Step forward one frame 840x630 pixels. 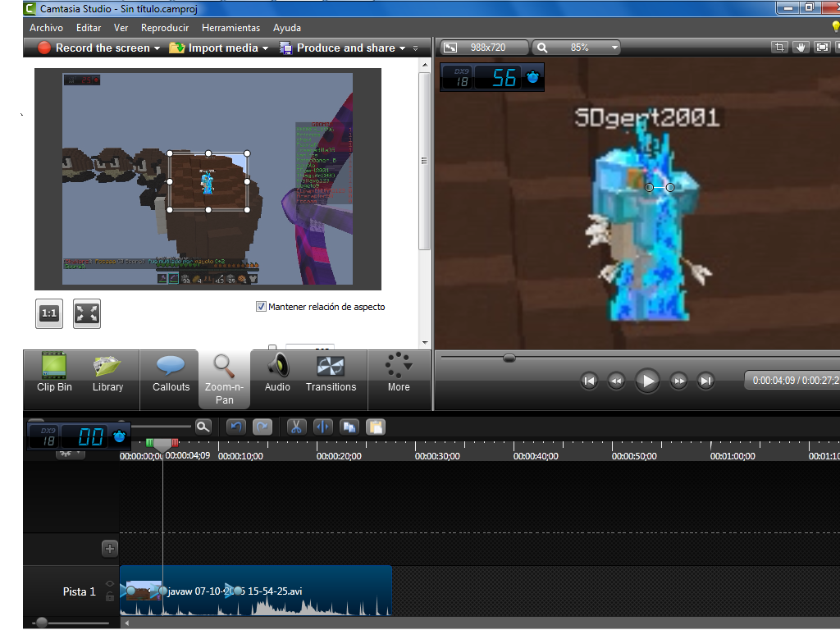(x=678, y=381)
